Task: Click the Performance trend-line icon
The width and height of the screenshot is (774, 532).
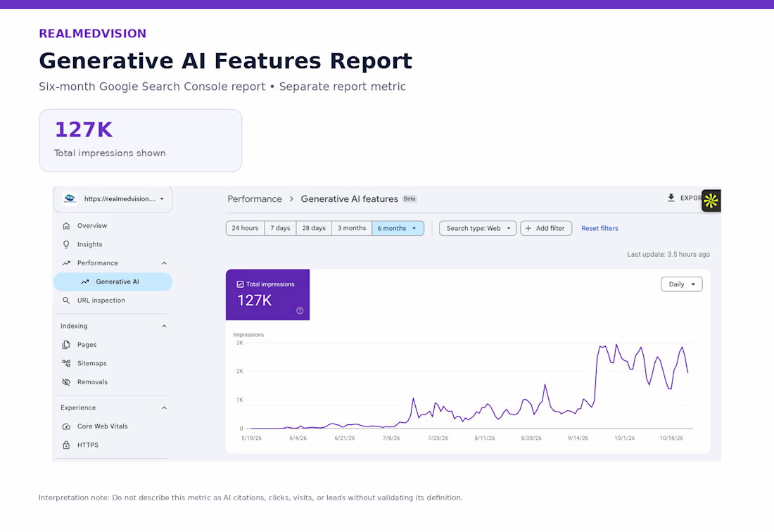Action: pyautogui.click(x=66, y=263)
